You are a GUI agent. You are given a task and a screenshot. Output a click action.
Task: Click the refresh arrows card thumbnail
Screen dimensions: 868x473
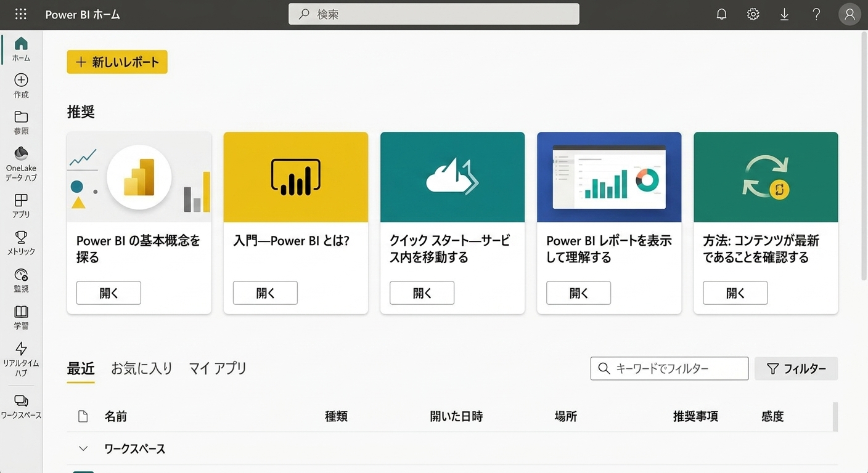coord(766,177)
